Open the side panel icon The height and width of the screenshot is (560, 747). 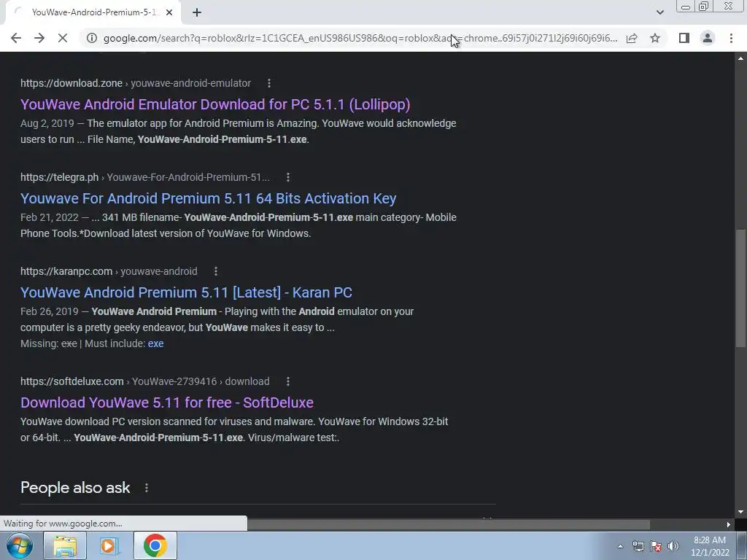tap(684, 38)
